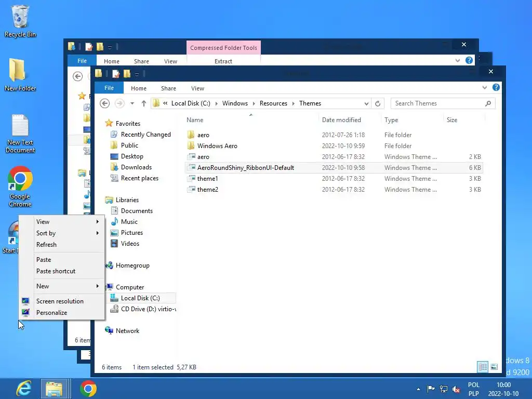Switch to large icons view in status bar
The image size is (532, 399).
pos(494,367)
